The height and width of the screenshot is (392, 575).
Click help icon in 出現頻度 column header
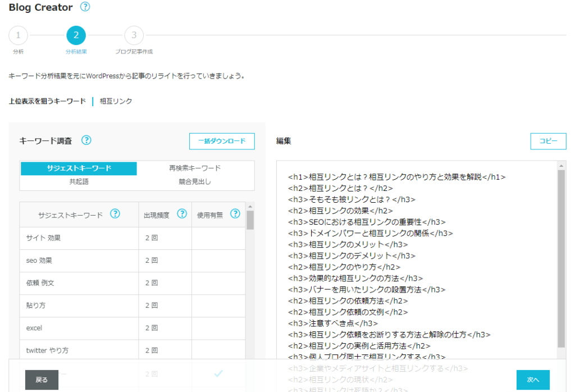[182, 213]
